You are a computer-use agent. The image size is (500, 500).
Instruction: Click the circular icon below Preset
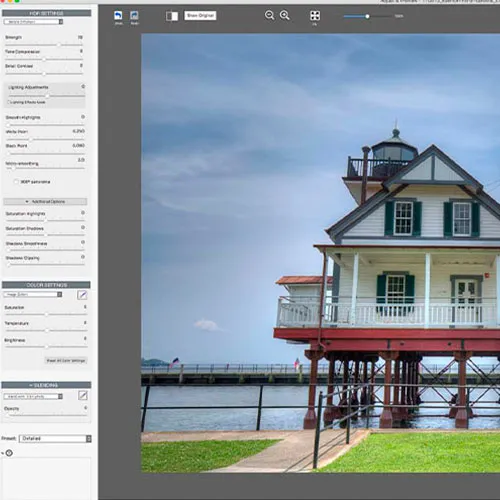(9, 453)
